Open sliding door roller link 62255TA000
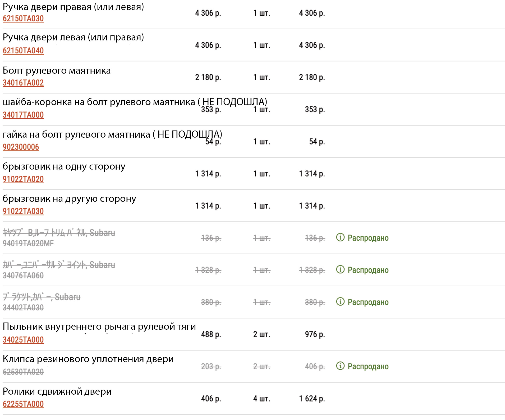The image size is (505, 420). click(x=23, y=404)
